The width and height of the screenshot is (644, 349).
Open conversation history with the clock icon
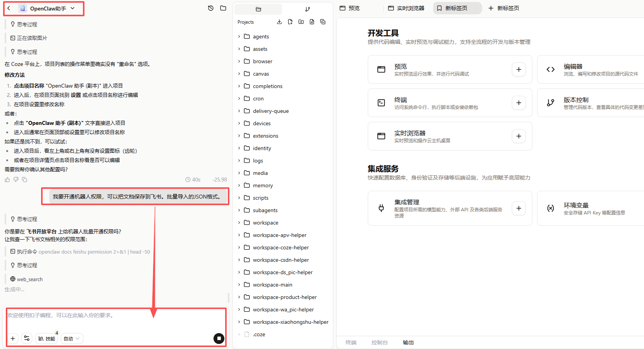210,8
